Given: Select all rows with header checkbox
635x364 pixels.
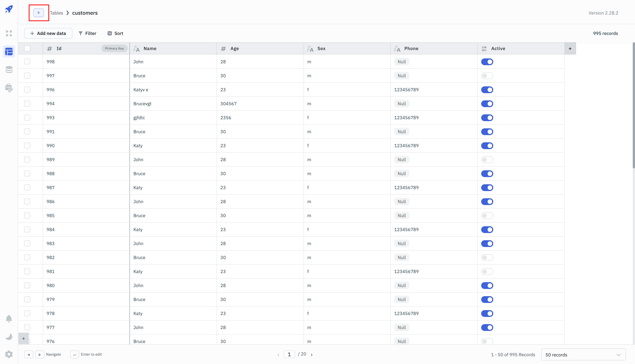Looking at the screenshot, I should click(x=27, y=49).
